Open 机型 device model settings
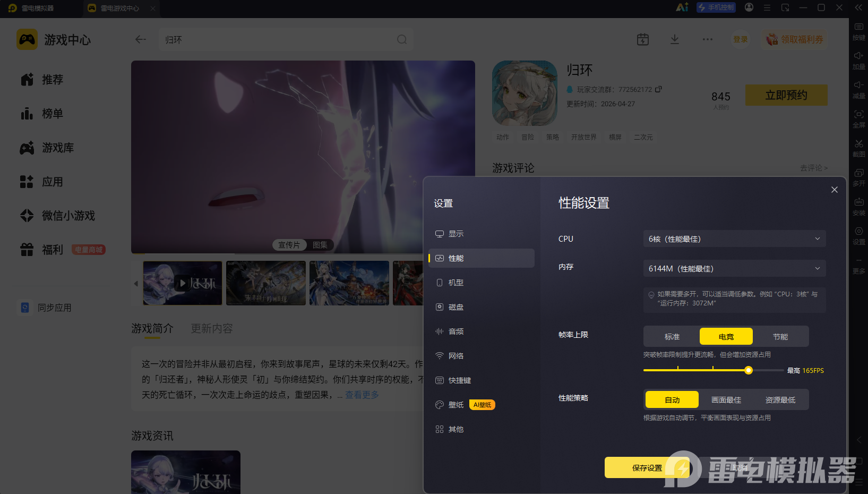868x494 pixels. [x=481, y=283]
